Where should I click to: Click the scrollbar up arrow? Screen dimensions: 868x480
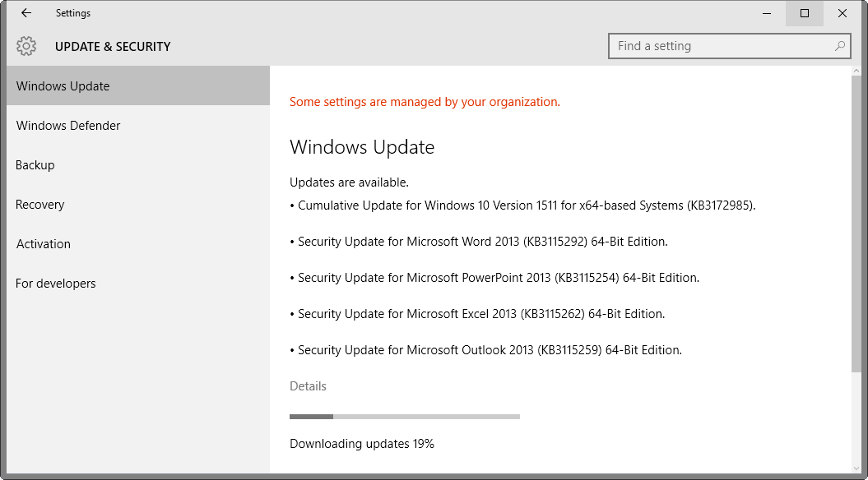857,71
